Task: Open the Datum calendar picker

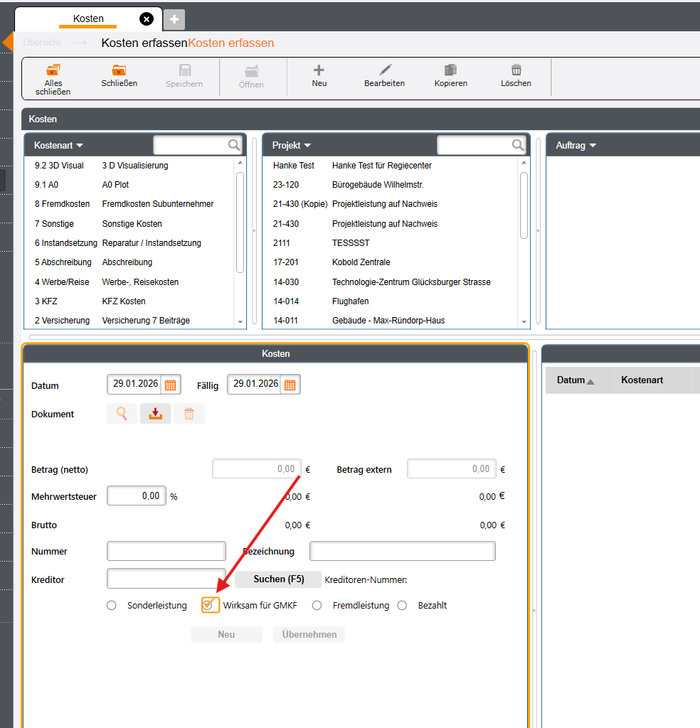Action: click(x=171, y=385)
